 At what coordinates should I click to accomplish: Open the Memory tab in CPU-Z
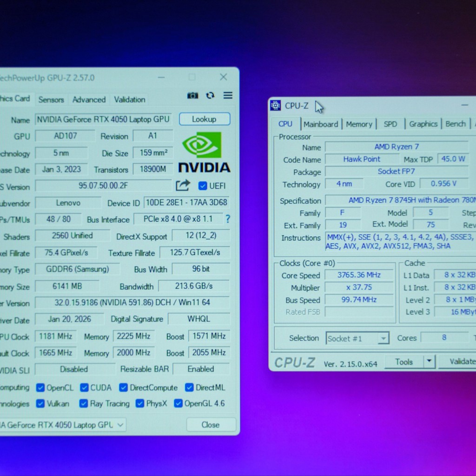[x=359, y=124]
